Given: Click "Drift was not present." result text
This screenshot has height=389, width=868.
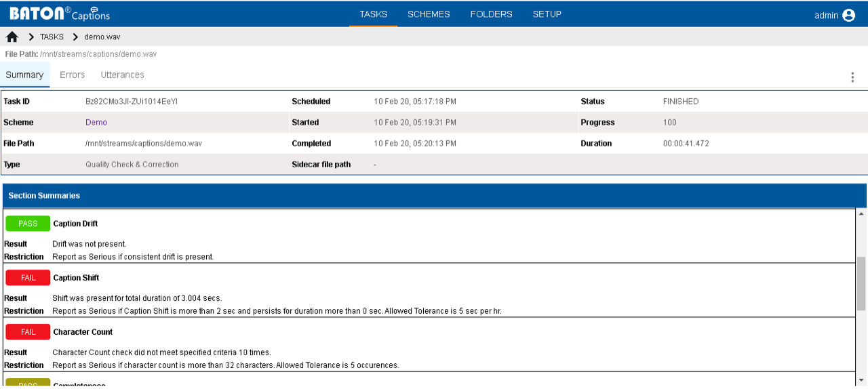Looking at the screenshot, I should pos(90,244).
